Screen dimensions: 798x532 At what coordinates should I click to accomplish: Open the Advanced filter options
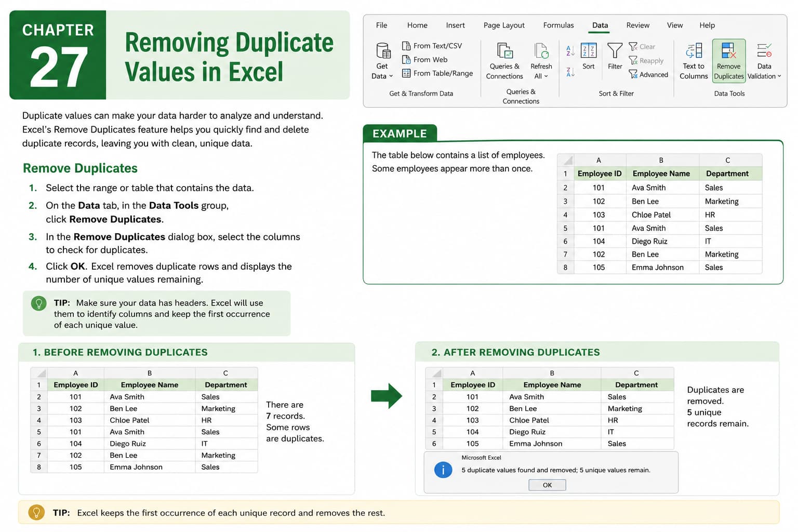pyautogui.click(x=648, y=75)
